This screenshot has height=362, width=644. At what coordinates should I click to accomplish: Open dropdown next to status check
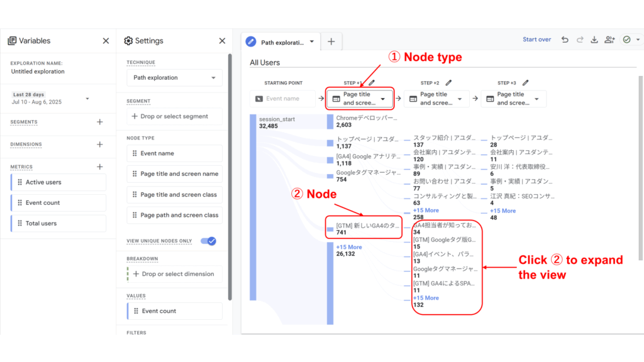pos(638,40)
